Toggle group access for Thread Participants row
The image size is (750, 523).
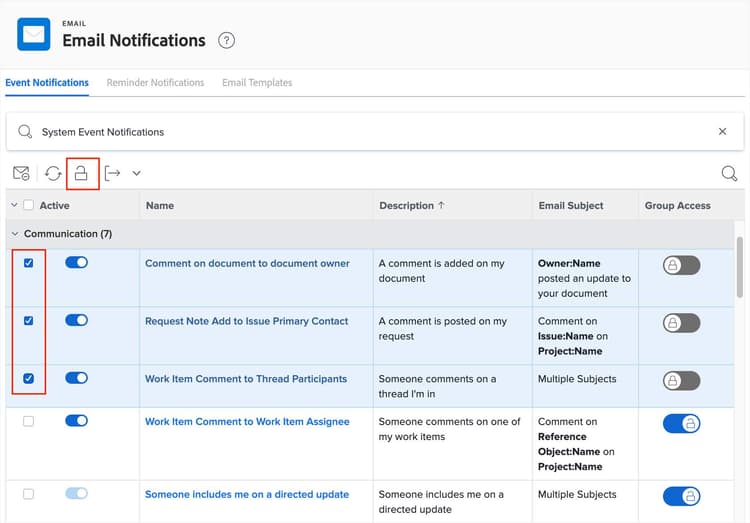coord(681,381)
